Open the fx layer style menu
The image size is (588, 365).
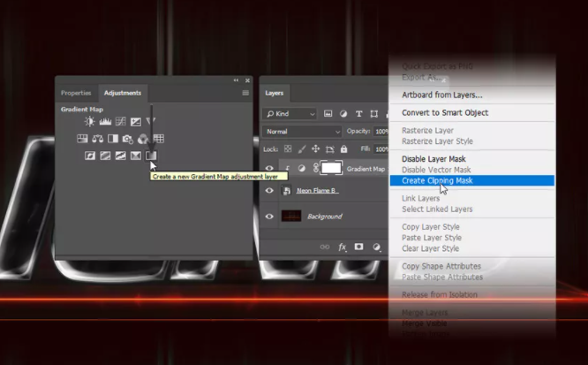343,247
